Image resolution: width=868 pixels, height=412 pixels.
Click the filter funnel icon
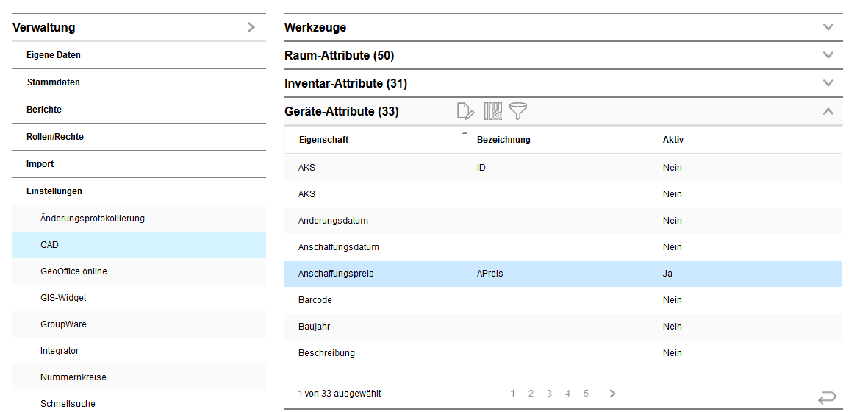click(518, 111)
